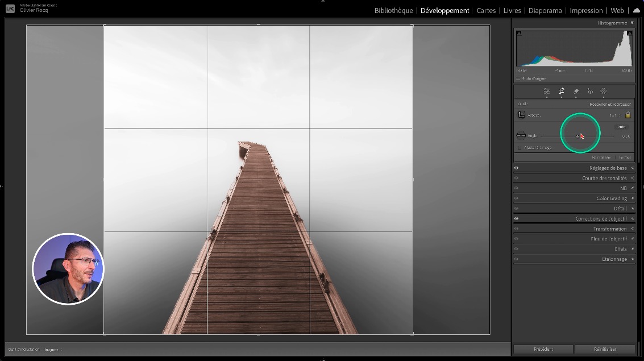Viewport: 644px width, 361px height.
Task: Click the crop frame Aspect tool icon
Action: coord(521,115)
